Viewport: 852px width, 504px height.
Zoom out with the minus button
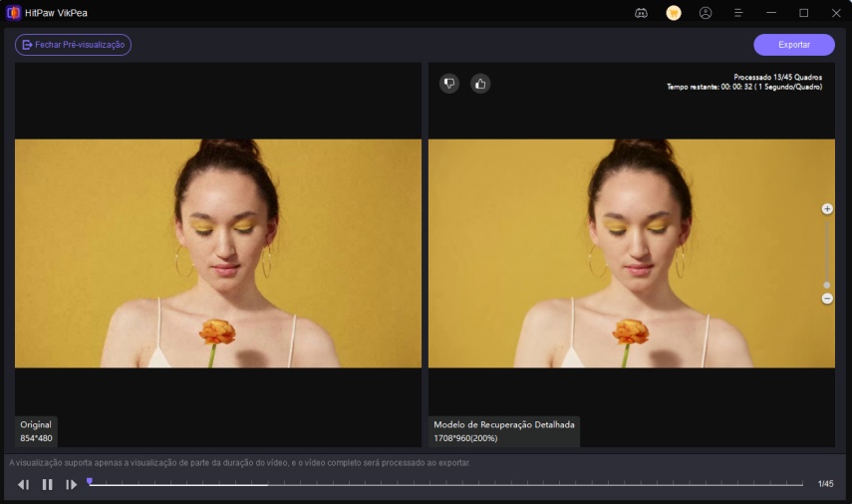827,299
